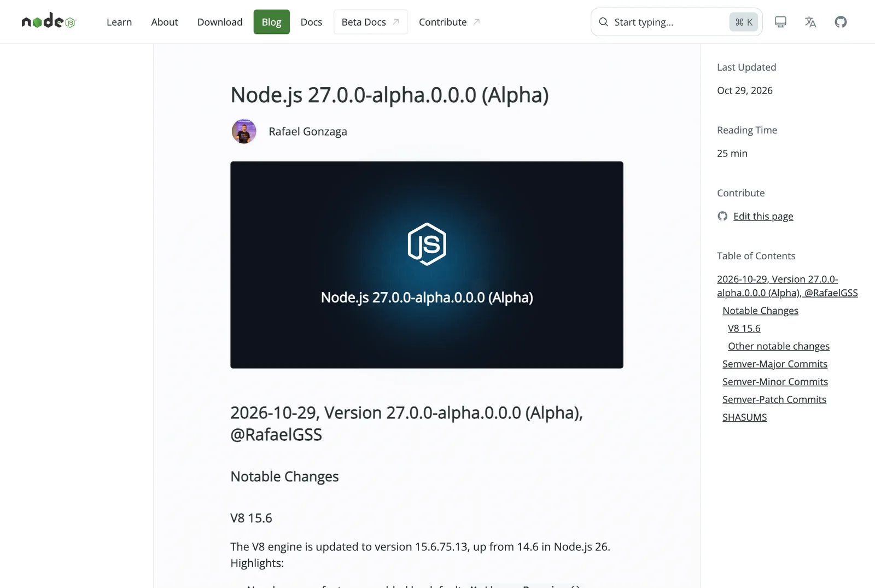The image size is (875, 588).
Task: Jump to Notable Changes in contents
Action: (760, 311)
